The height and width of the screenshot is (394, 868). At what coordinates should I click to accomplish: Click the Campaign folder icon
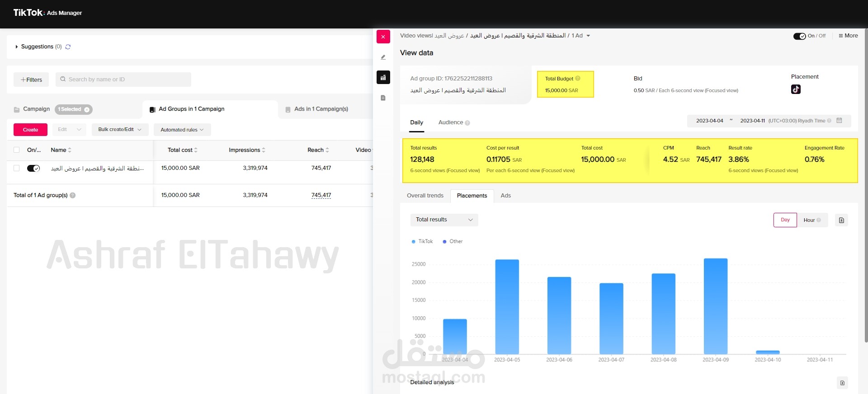[17, 109]
